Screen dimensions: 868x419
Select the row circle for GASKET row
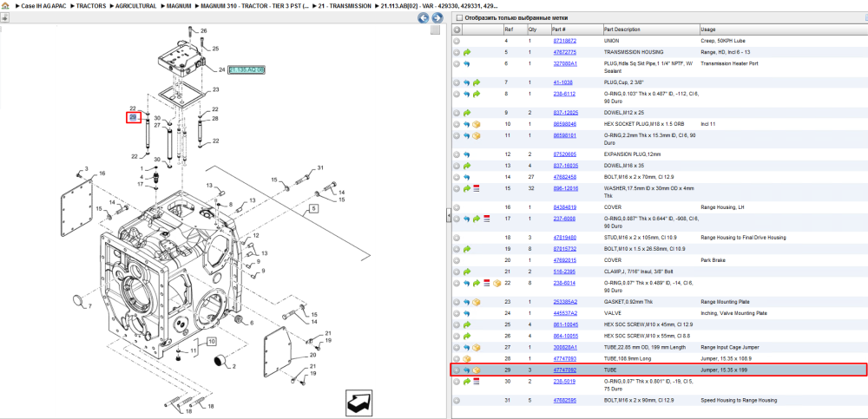[457, 302]
